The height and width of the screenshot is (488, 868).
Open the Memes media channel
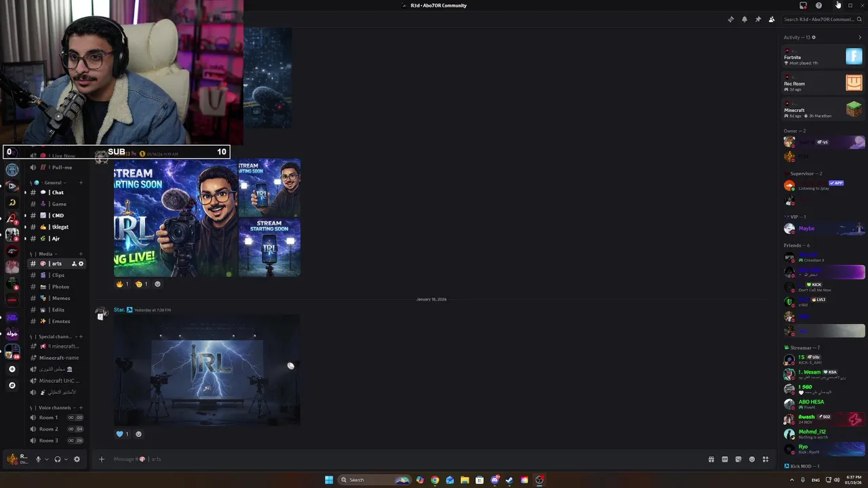tap(56, 298)
